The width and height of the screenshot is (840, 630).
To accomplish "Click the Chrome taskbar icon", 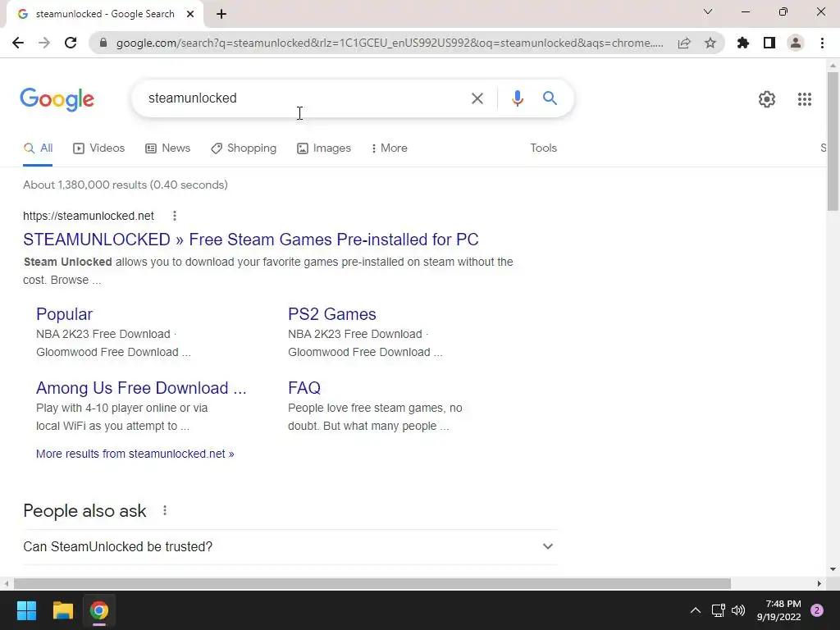I will 98,610.
